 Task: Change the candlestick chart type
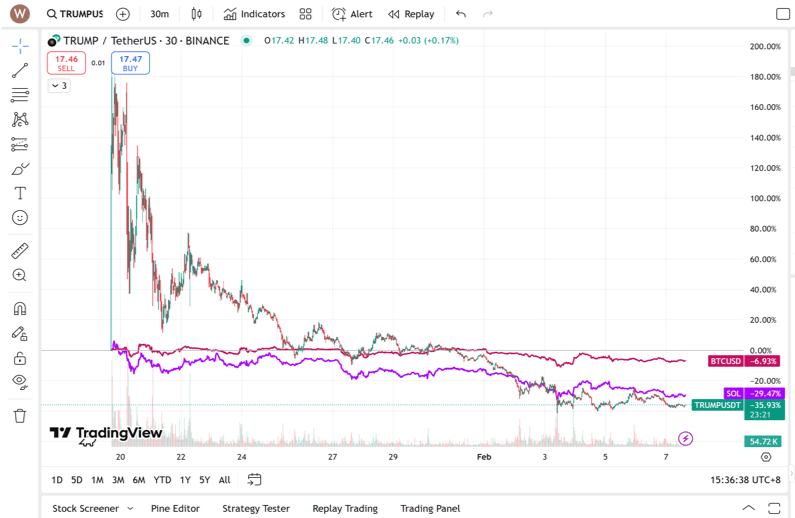point(196,14)
